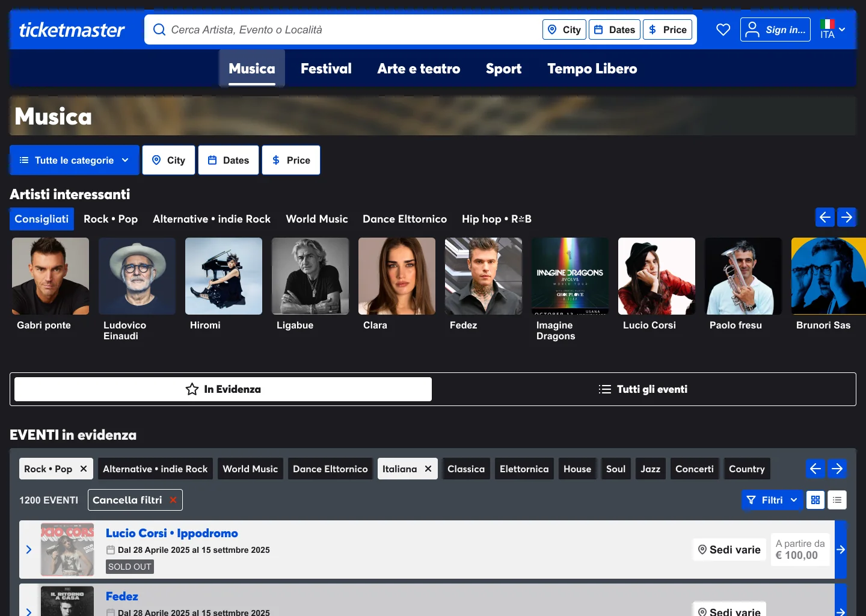Image resolution: width=866 pixels, height=616 pixels.
Task: Open the ITA language selector
Action: pos(833,29)
